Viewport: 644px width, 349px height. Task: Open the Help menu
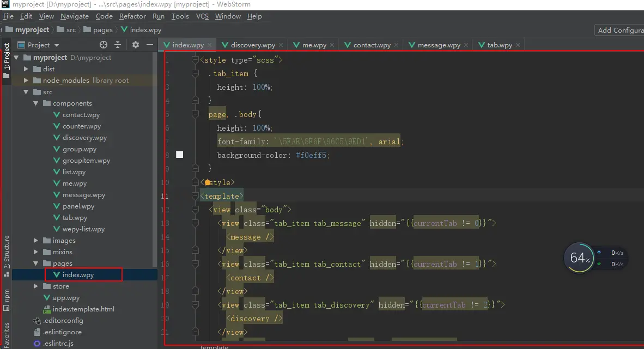[x=254, y=16]
